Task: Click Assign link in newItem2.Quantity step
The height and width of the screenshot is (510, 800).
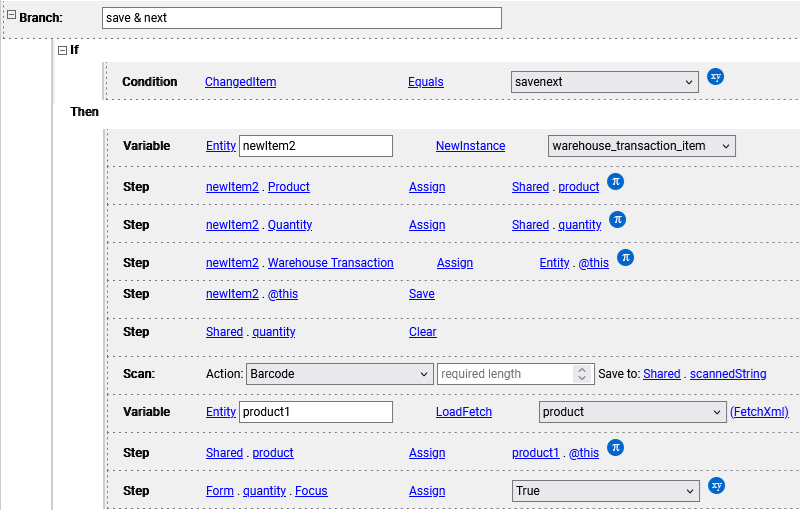Action: pyautogui.click(x=427, y=225)
